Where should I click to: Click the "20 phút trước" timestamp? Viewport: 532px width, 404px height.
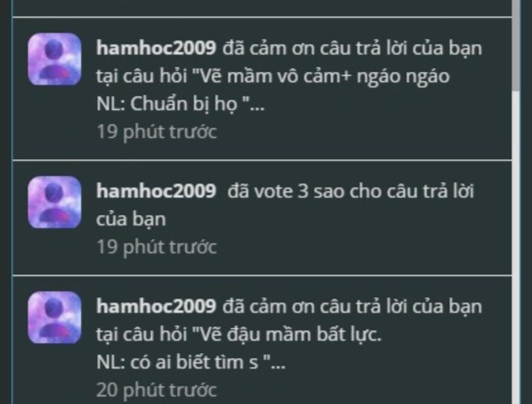coord(157,390)
